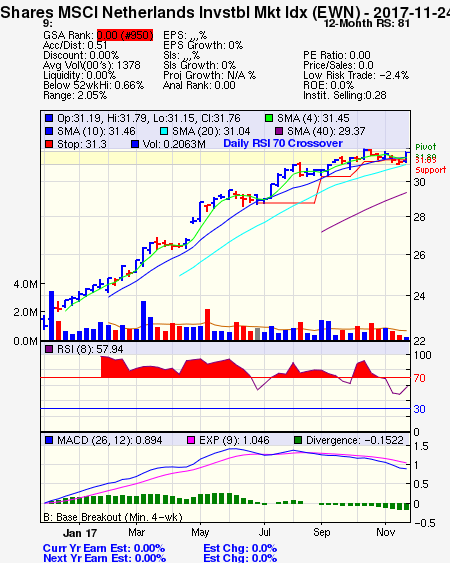Click the PE Ratio: 0.00 text

[337, 55]
